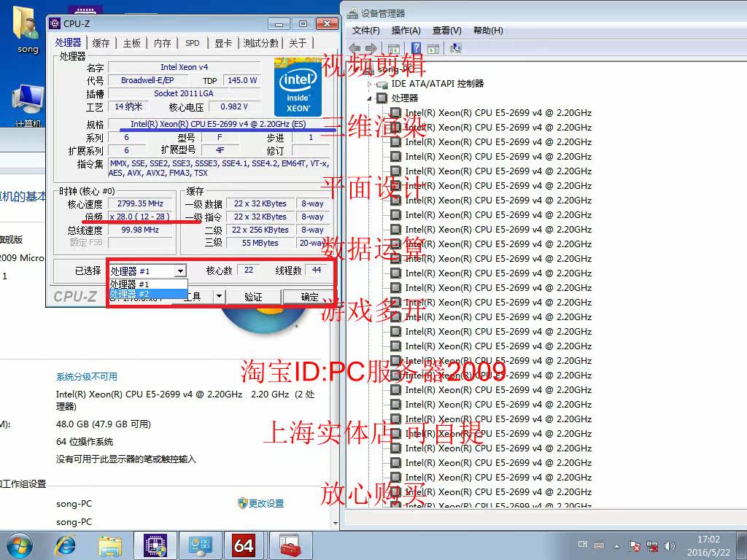Click the CH language indicator in tray

tap(582, 544)
